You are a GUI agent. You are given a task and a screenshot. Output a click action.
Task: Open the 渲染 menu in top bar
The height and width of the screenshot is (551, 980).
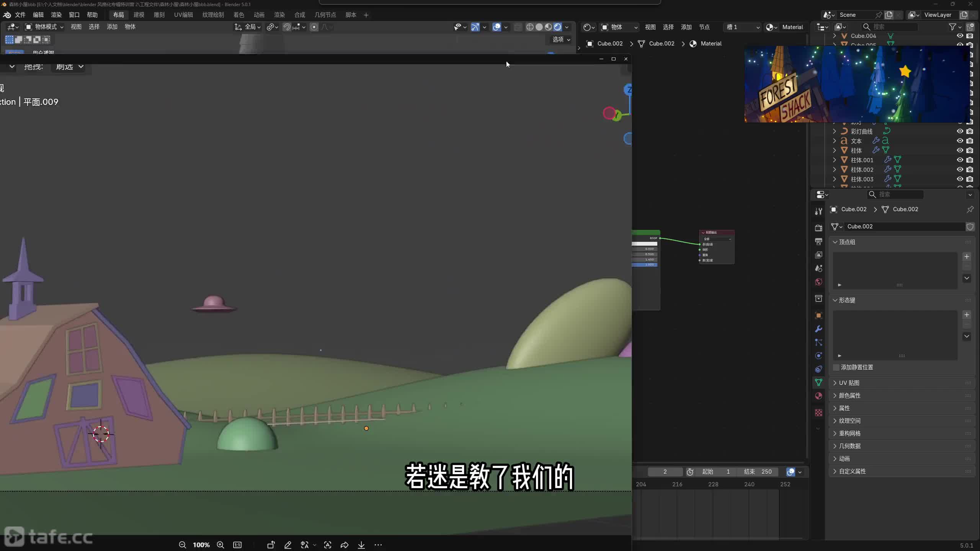point(56,15)
